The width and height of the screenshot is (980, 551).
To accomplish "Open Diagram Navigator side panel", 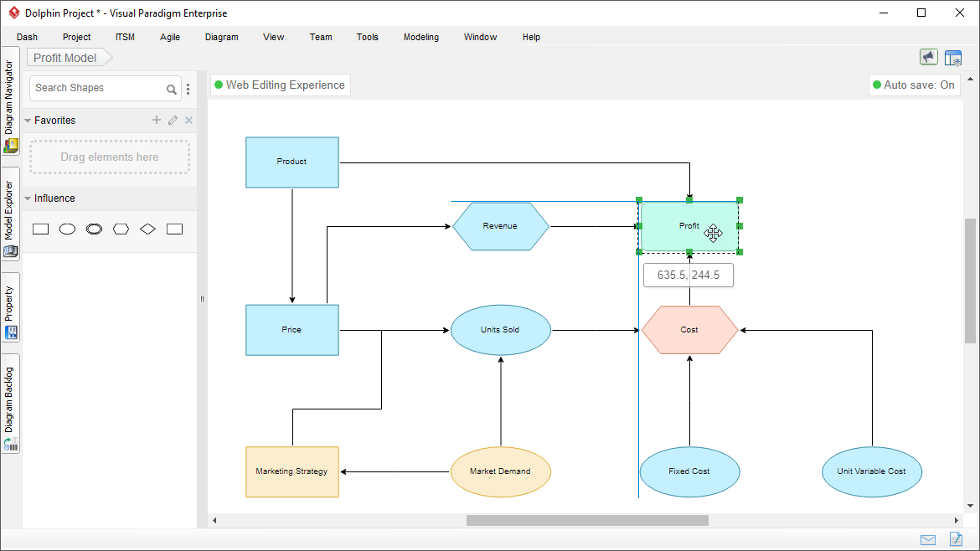I will (x=10, y=102).
